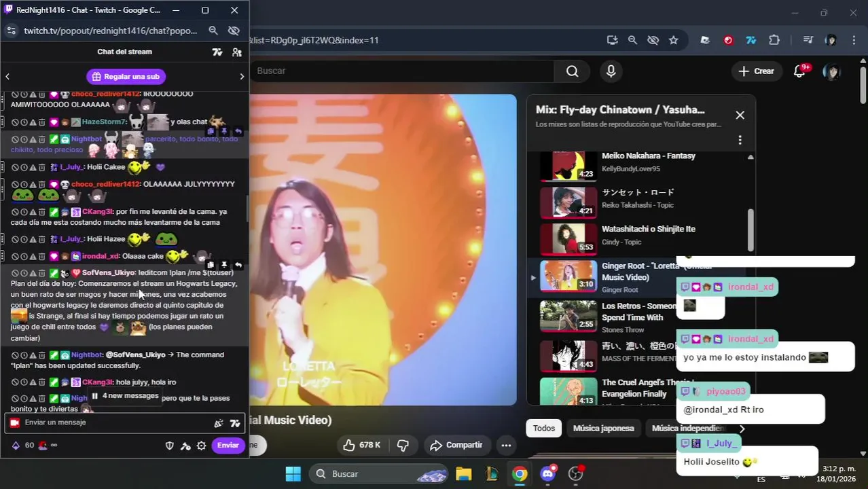The height and width of the screenshot is (489, 868).
Task: Copy the HazeStorm7 chat message
Action: [x=211, y=131]
